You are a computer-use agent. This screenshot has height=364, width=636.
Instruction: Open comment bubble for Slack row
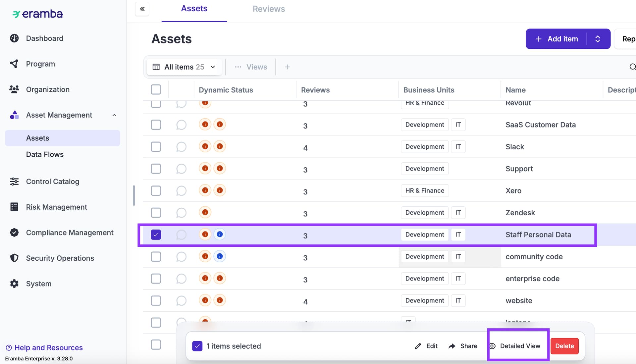181,147
